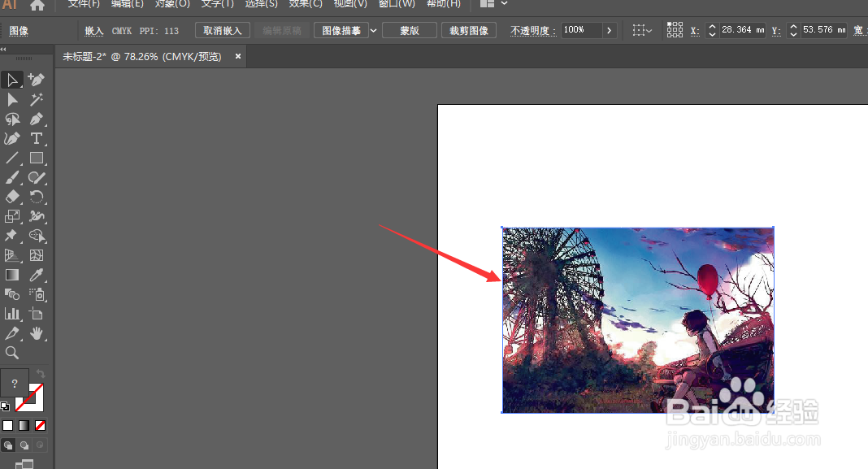The width and height of the screenshot is (868, 469).
Task: Expand the 图像描摹 presets dropdown arrow
Action: pos(374,30)
